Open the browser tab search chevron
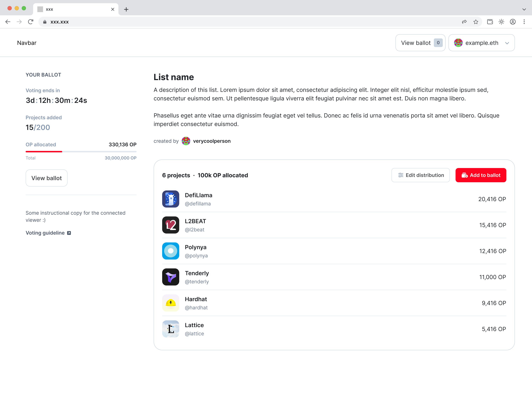This screenshot has height=393, width=532. pyautogui.click(x=524, y=9)
